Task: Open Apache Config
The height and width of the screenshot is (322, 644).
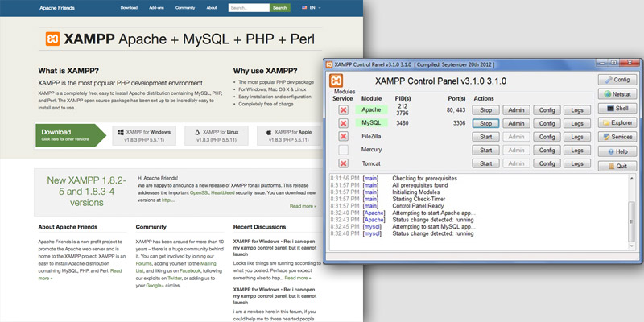Action: pos(547,110)
